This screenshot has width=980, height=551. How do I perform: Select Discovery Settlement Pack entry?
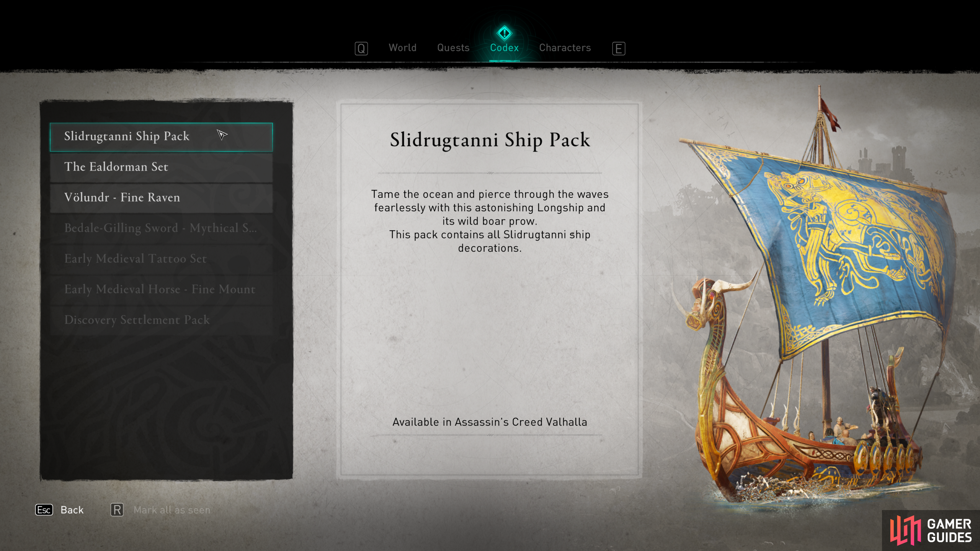tap(161, 320)
